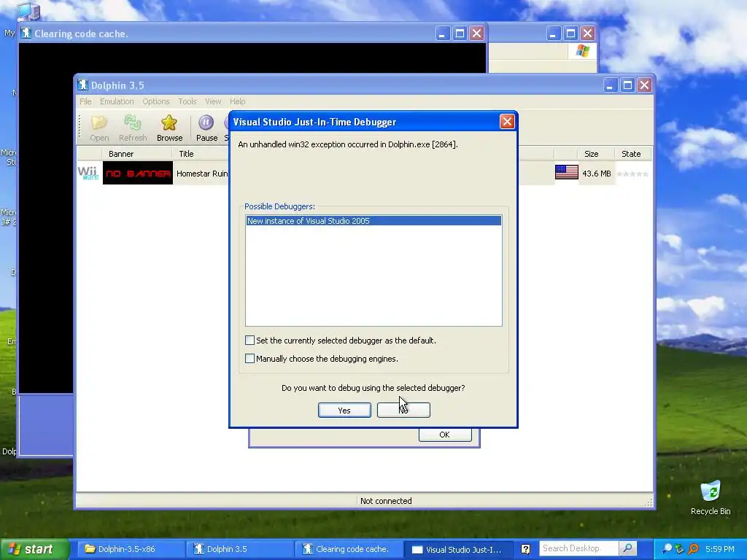Click the No button in debugger dialog
The height and width of the screenshot is (560, 747).
pos(403,410)
